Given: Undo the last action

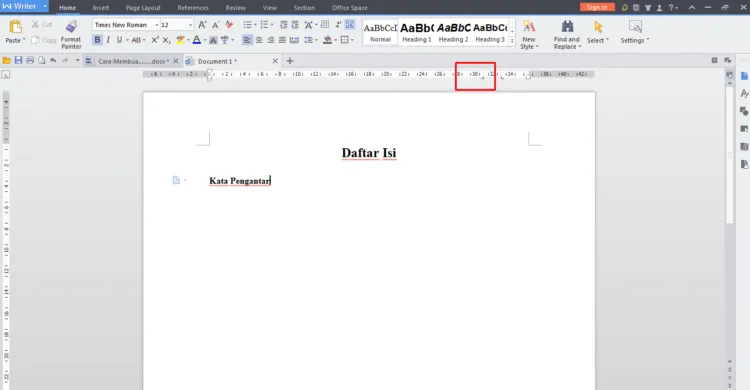Looking at the screenshot, I should click(53, 61).
